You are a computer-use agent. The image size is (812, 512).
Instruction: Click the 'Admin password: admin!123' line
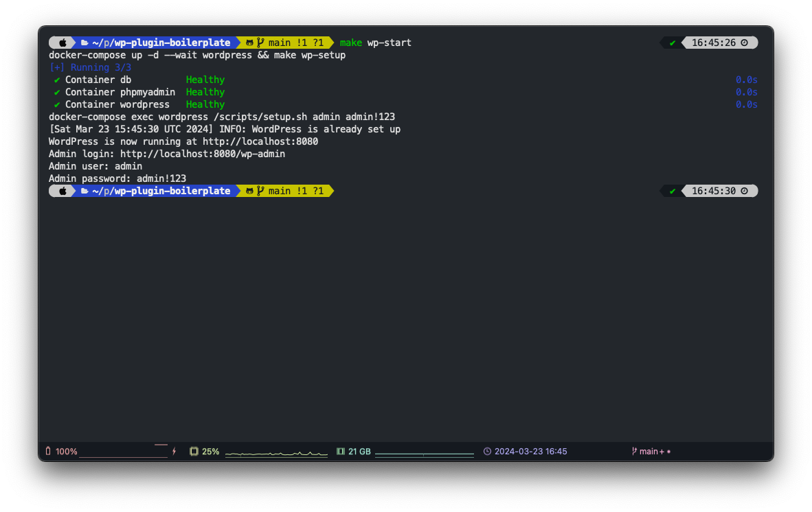117,179
